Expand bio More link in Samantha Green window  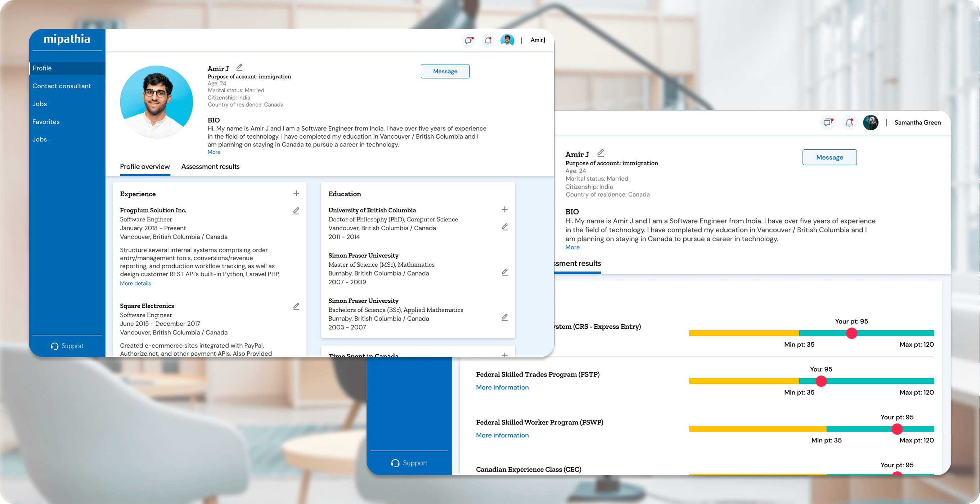(572, 247)
